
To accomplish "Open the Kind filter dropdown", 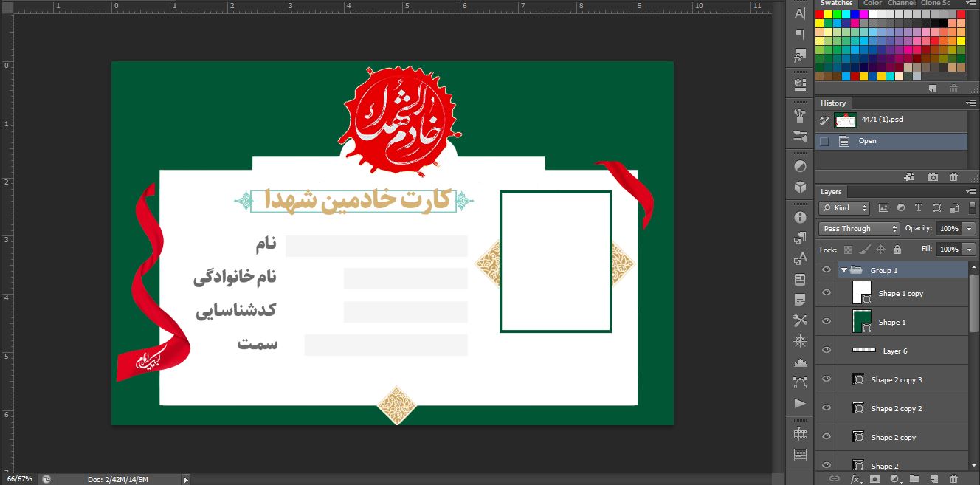I will (x=844, y=208).
